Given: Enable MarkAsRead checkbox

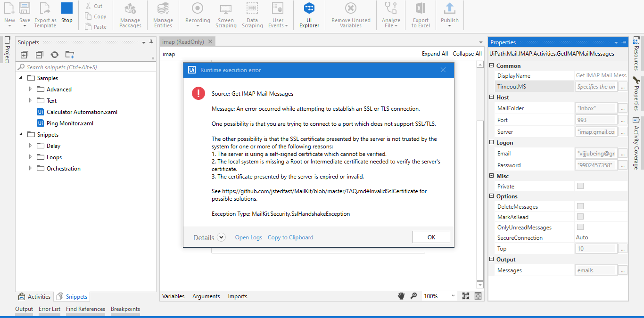Looking at the screenshot, I should tap(580, 217).
